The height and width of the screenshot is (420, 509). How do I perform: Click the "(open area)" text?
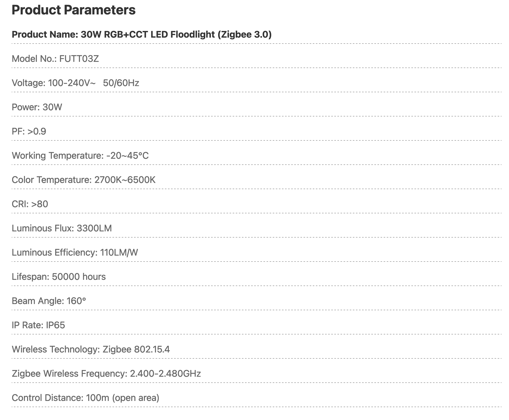click(x=136, y=398)
